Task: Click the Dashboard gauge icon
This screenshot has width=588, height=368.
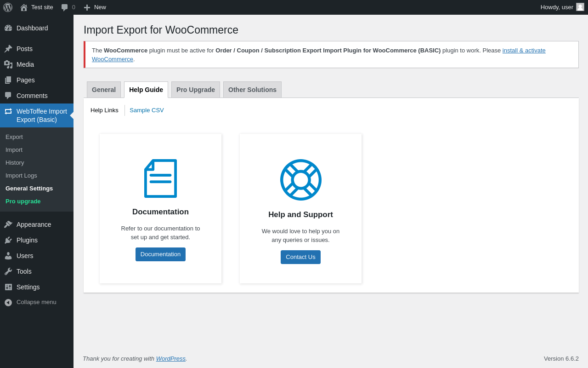Action: click(8, 28)
